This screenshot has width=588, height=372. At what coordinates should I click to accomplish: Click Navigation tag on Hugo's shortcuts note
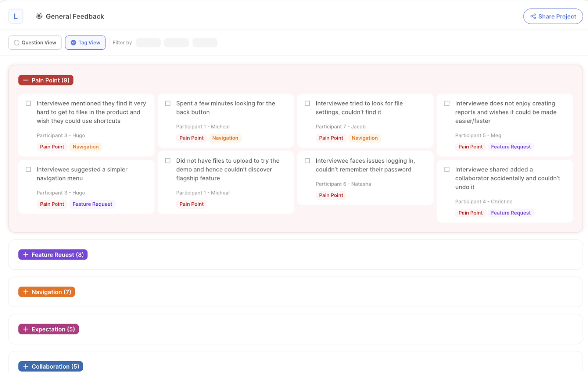pos(86,147)
